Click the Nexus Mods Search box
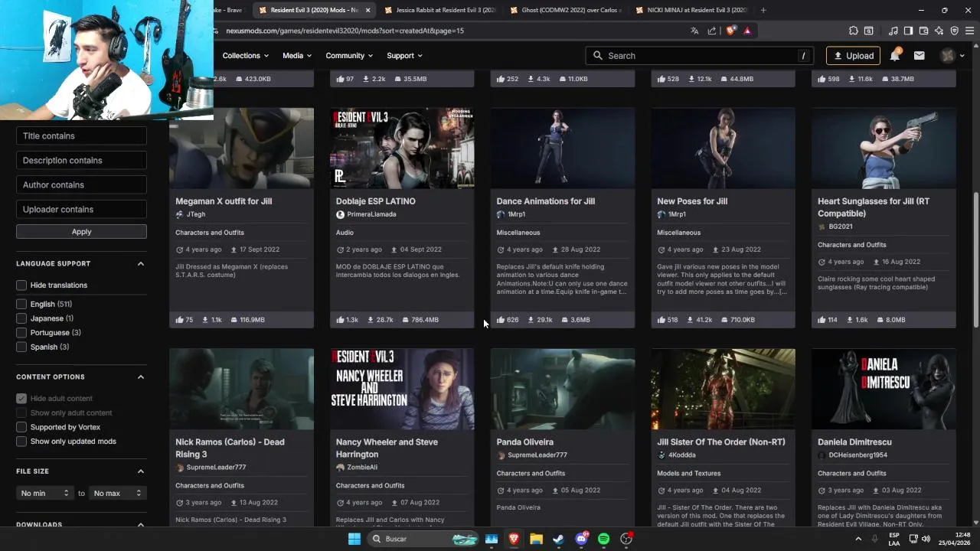The width and height of the screenshot is (980, 551). (700, 55)
